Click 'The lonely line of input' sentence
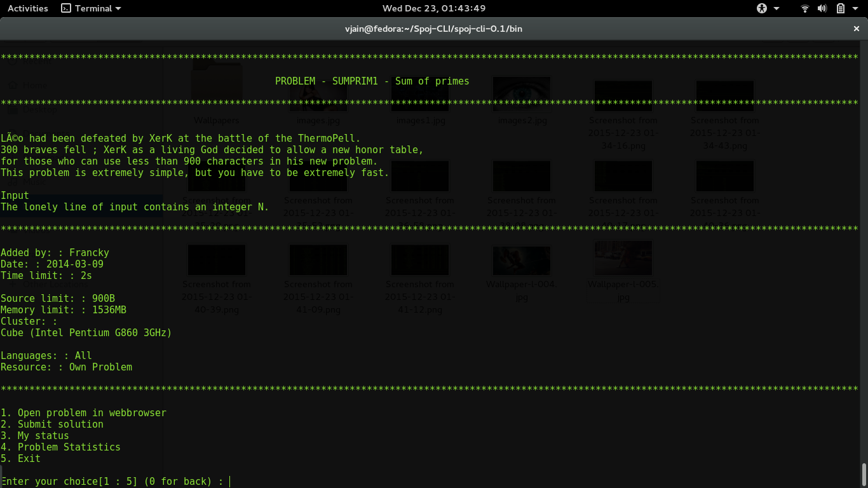Viewport: 868px width, 488px height. pyautogui.click(x=135, y=207)
